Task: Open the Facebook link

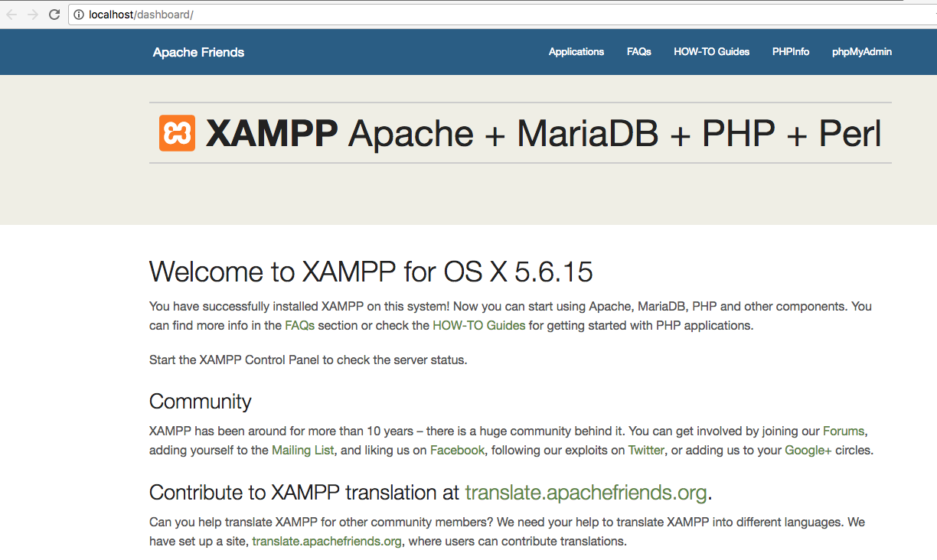Action: pyautogui.click(x=457, y=450)
